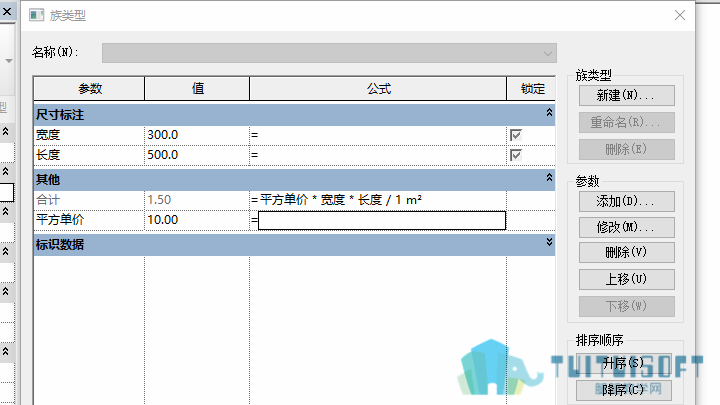Image resolution: width=720 pixels, height=405 pixels.
Task: Click the 上移(U) button
Action: (626, 279)
